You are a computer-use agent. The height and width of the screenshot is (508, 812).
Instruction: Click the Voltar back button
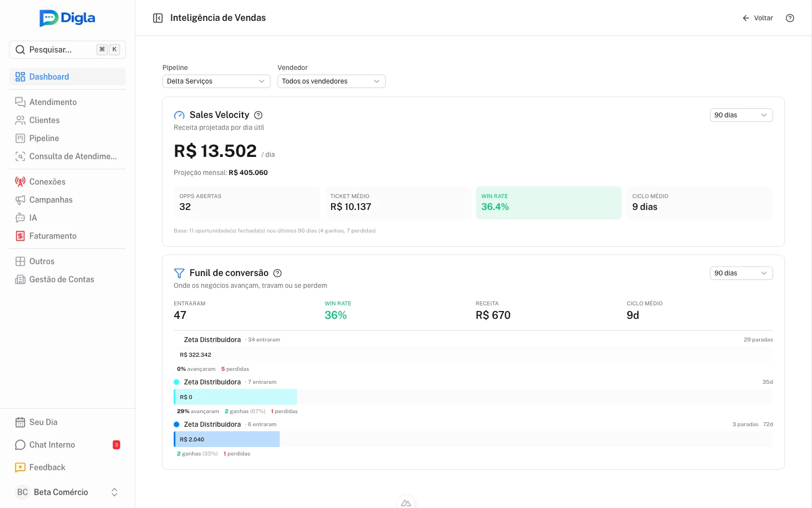click(758, 18)
